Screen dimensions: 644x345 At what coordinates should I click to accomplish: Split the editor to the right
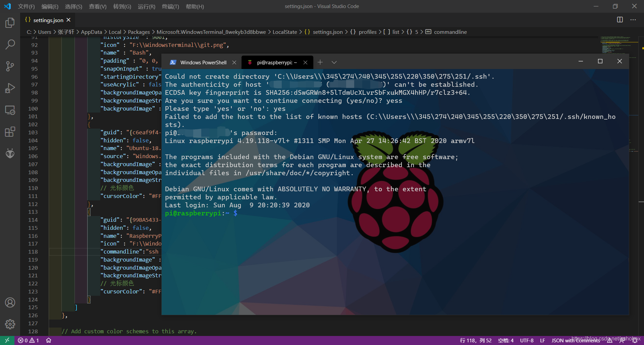(x=620, y=20)
